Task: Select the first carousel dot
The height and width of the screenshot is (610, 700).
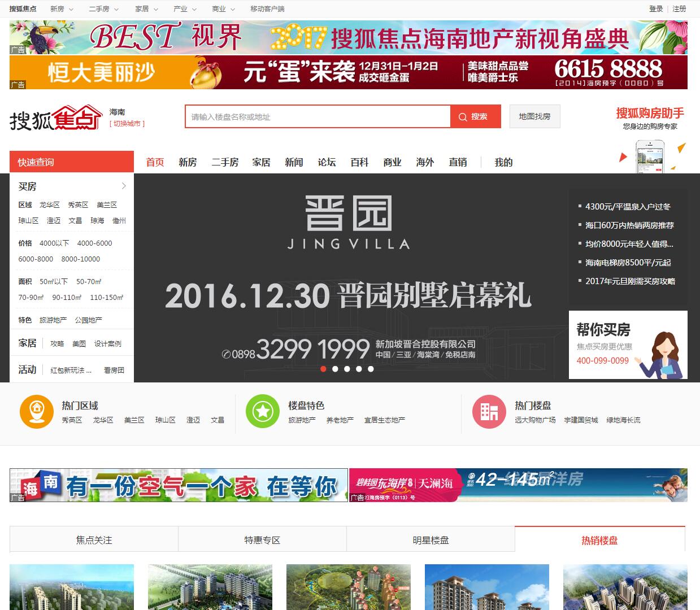Action: pyautogui.click(x=323, y=369)
